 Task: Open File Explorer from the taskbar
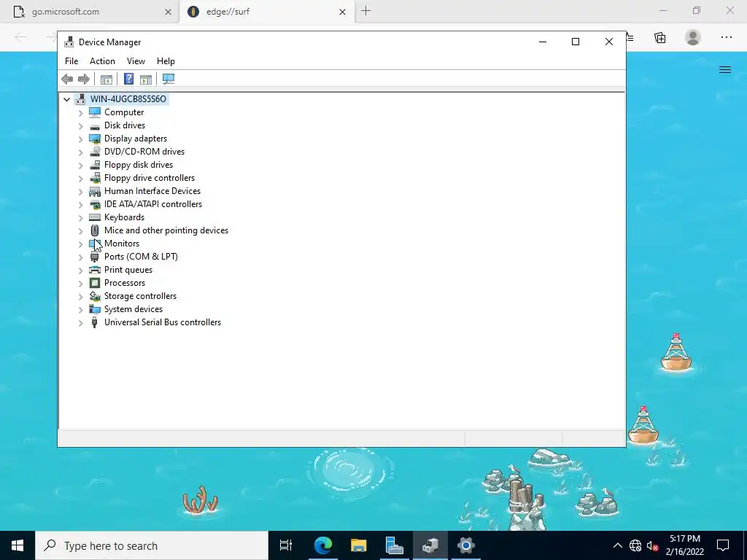359,545
